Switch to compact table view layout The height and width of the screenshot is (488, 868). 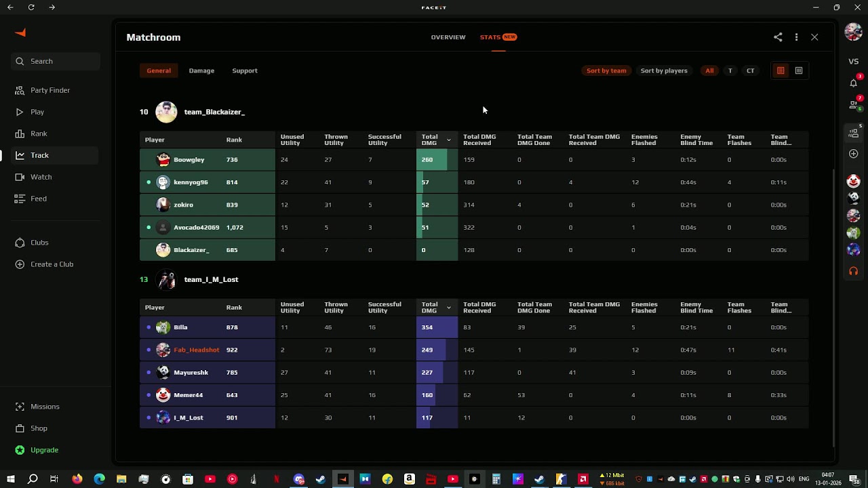point(799,70)
